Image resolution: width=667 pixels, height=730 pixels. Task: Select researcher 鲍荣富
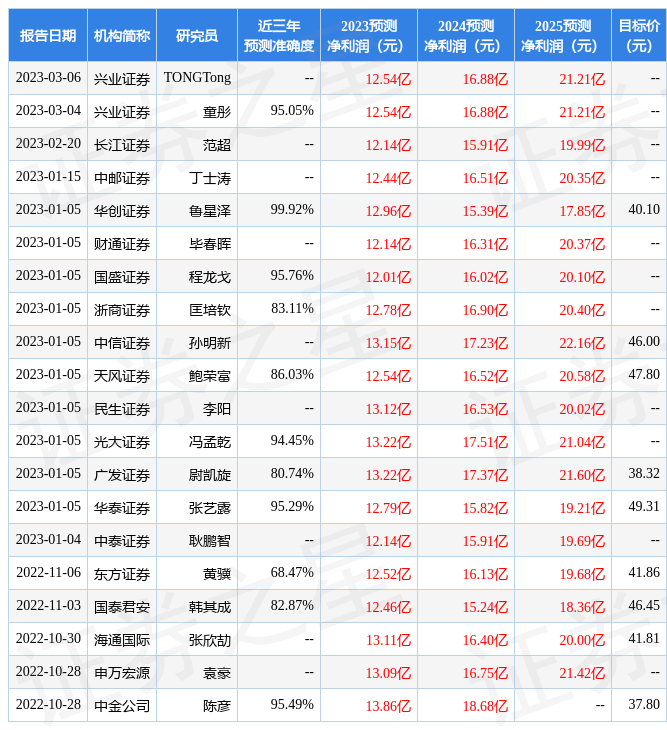click(x=210, y=376)
